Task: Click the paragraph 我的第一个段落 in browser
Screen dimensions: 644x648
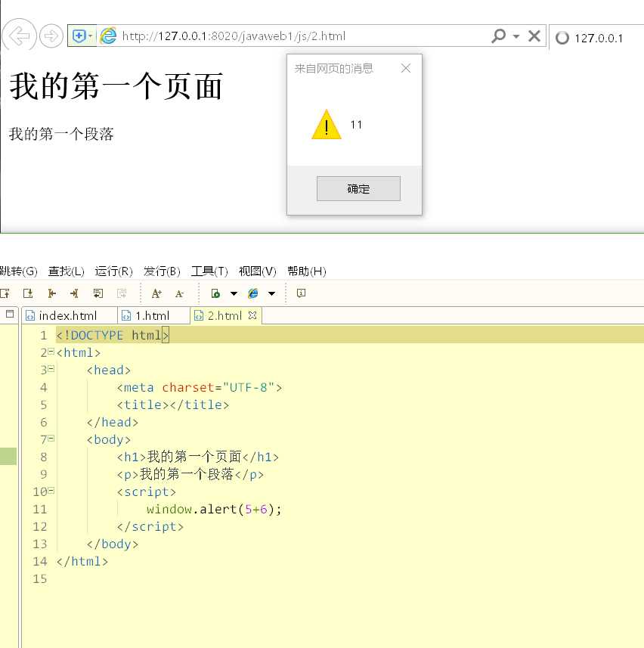Action: pyautogui.click(x=61, y=134)
